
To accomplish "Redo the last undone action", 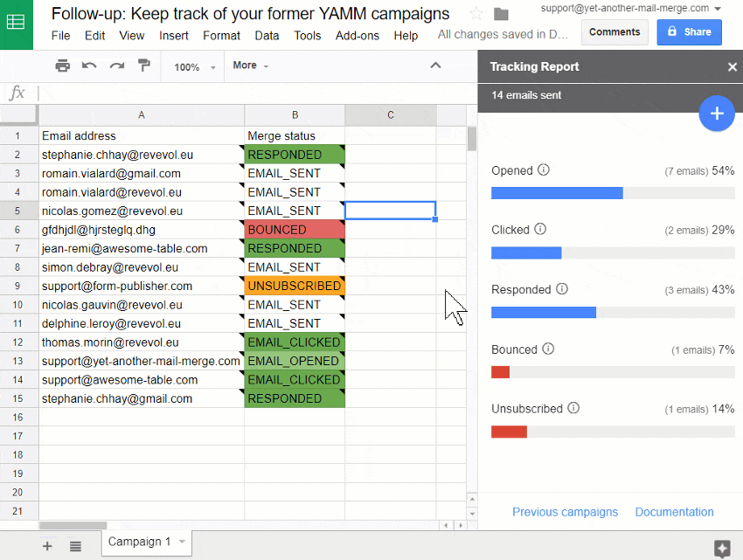I will 116,66.
